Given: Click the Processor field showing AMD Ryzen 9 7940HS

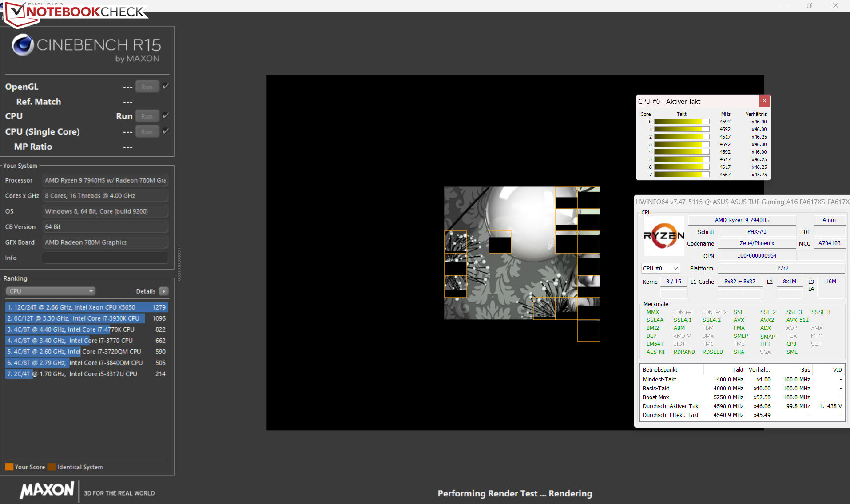Looking at the screenshot, I should click(105, 180).
